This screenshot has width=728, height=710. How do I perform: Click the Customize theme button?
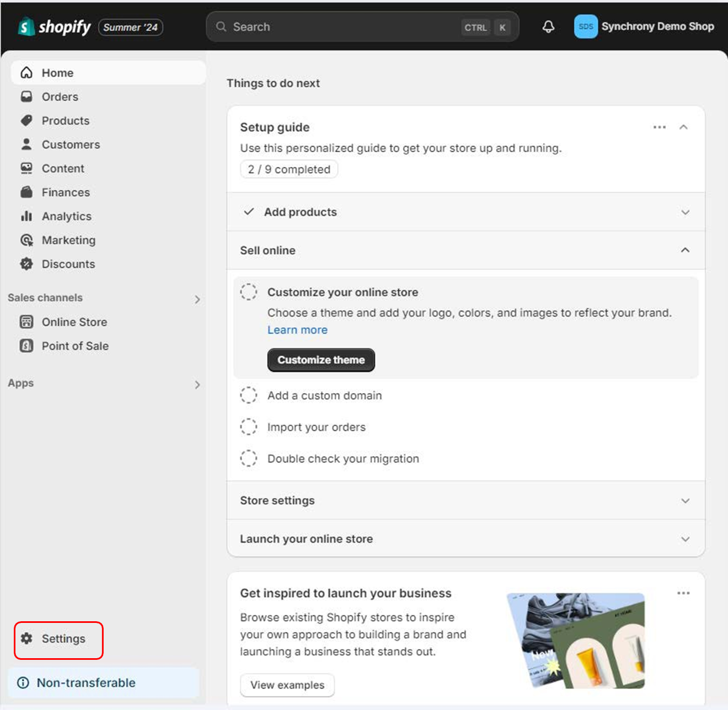click(x=321, y=360)
